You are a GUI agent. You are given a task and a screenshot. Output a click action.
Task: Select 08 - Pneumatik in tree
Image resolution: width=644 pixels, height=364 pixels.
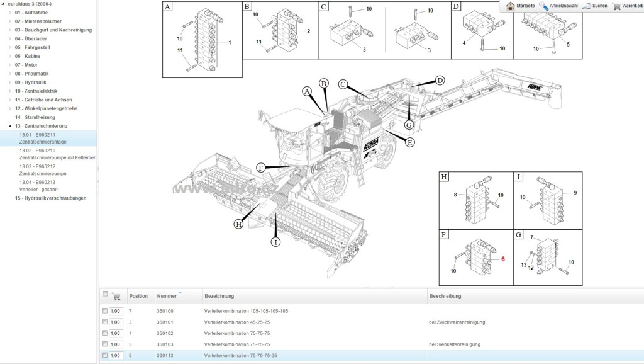tap(31, 74)
